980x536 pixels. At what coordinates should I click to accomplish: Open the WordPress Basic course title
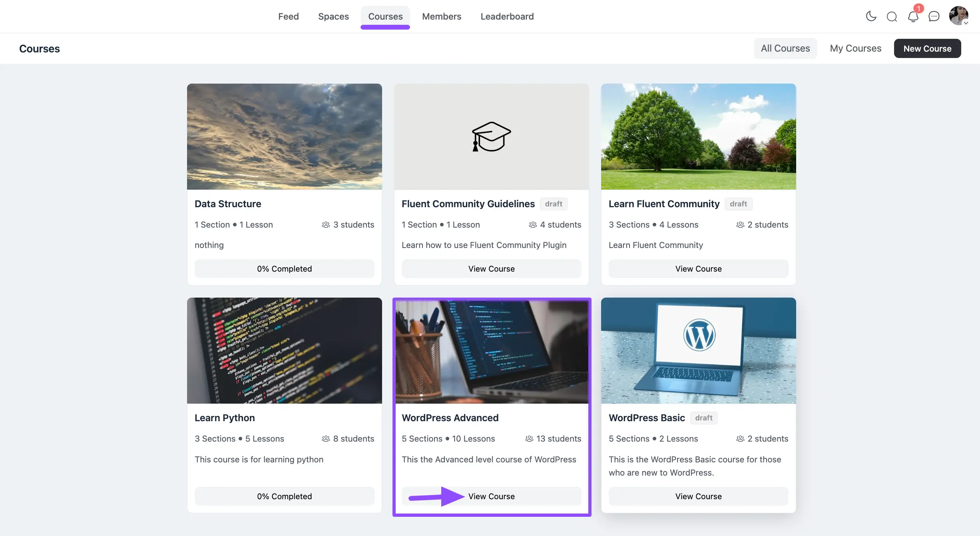pos(647,418)
